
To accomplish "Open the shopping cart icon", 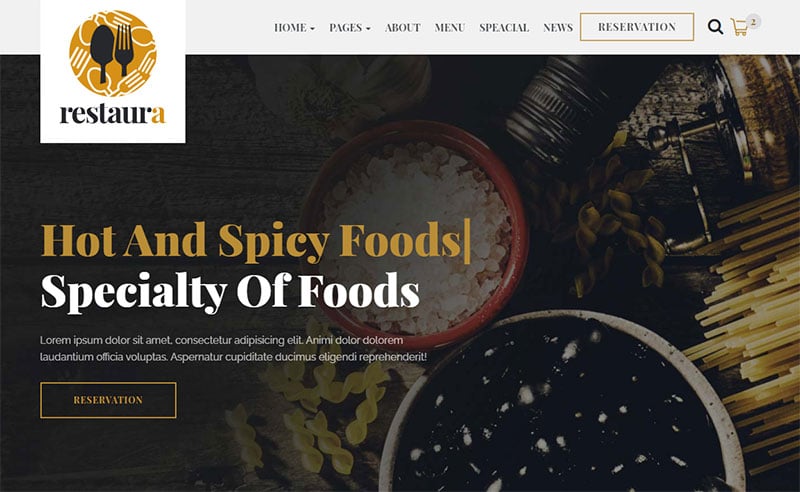I will pos(739,28).
